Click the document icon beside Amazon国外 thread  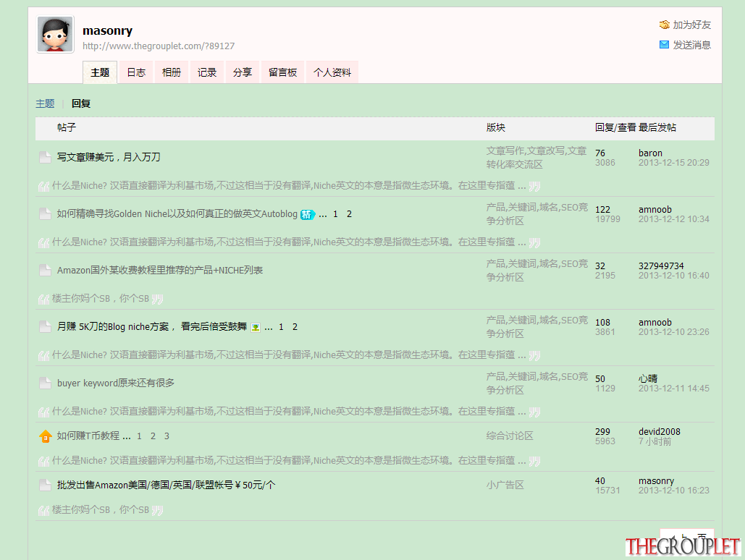45,271
